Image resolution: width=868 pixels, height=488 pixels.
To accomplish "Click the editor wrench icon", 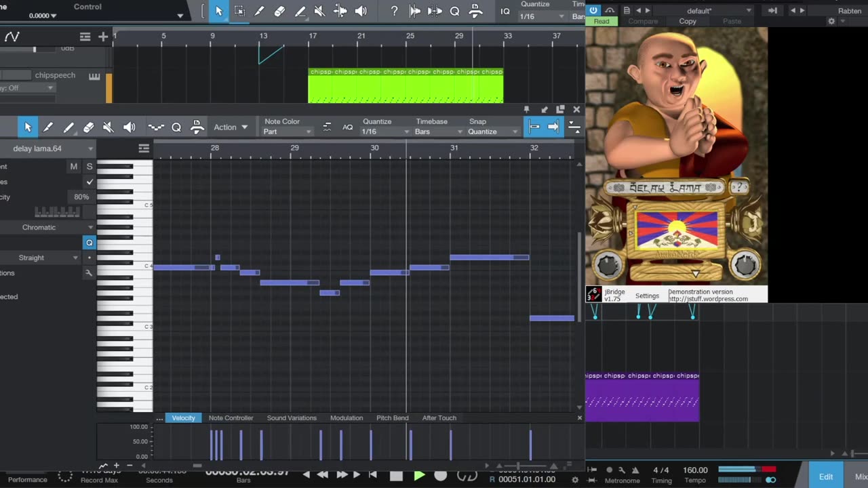I will pos(89,272).
